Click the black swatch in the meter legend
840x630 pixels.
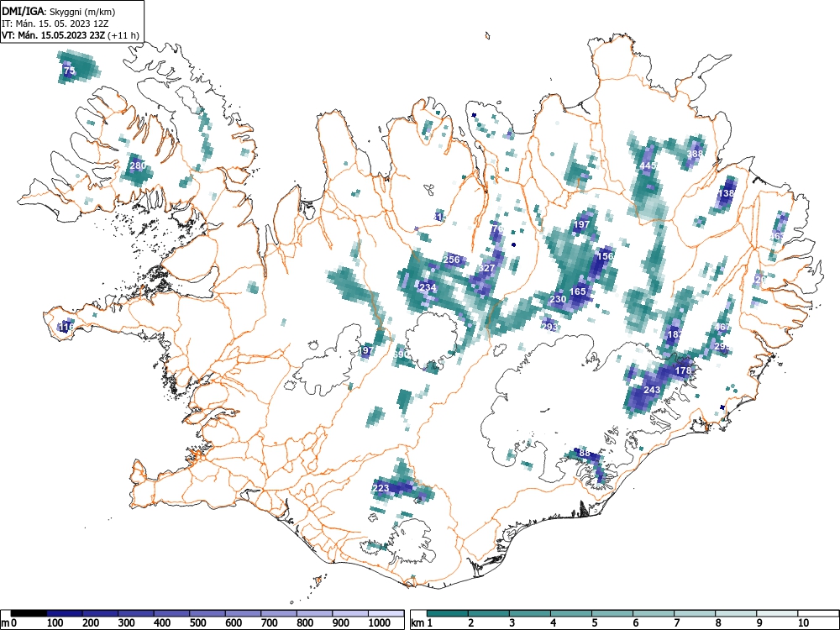[29, 613]
